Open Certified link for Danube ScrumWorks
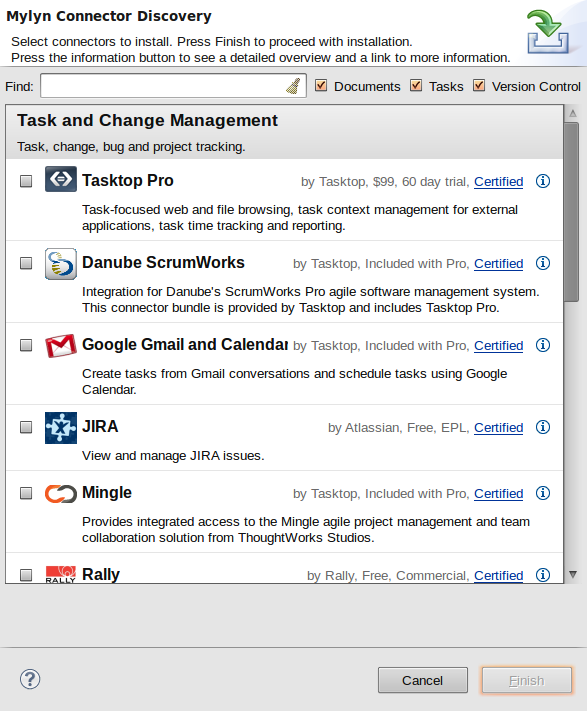This screenshot has width=587, height=711. point(498,264)
